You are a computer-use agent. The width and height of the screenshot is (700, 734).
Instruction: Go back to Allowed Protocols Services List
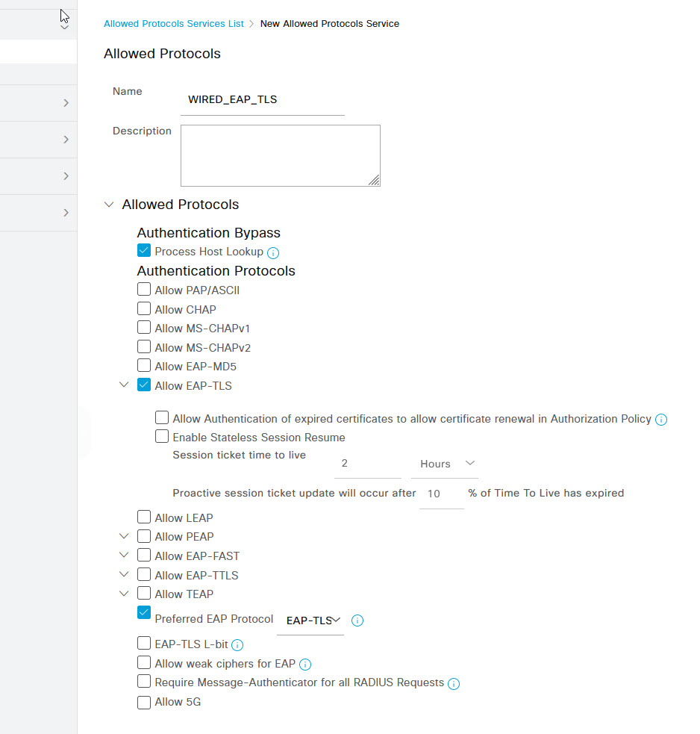tap(174, 24)
